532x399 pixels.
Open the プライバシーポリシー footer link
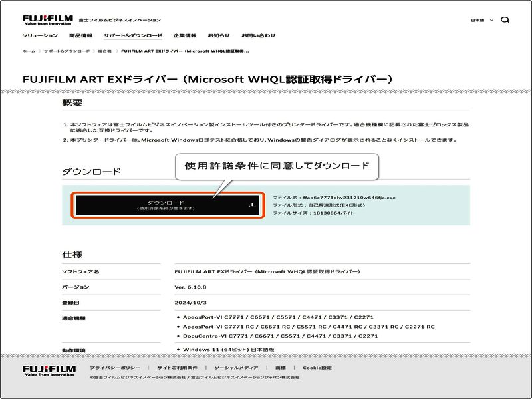pyautogui.click(x=115, y=368)
